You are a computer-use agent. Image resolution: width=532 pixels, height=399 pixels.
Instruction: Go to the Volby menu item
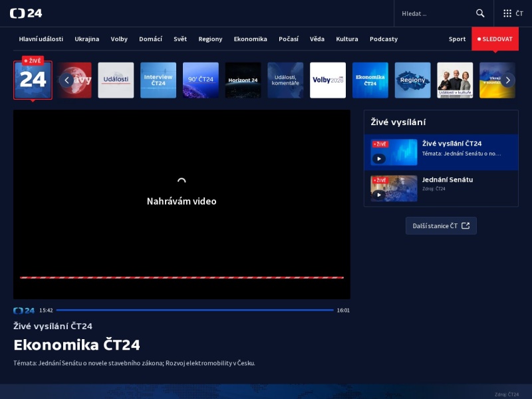click(x=119, y=39)
